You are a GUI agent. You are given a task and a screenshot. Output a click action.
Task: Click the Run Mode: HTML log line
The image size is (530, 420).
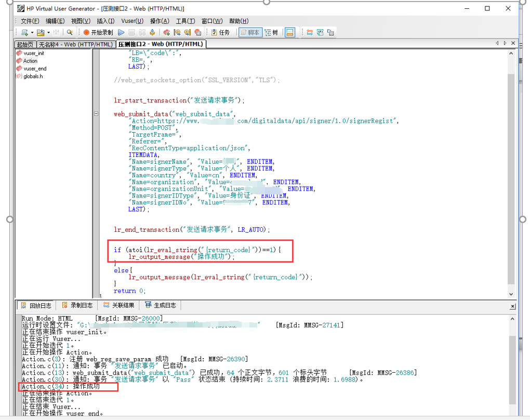(x=92, y=318)
